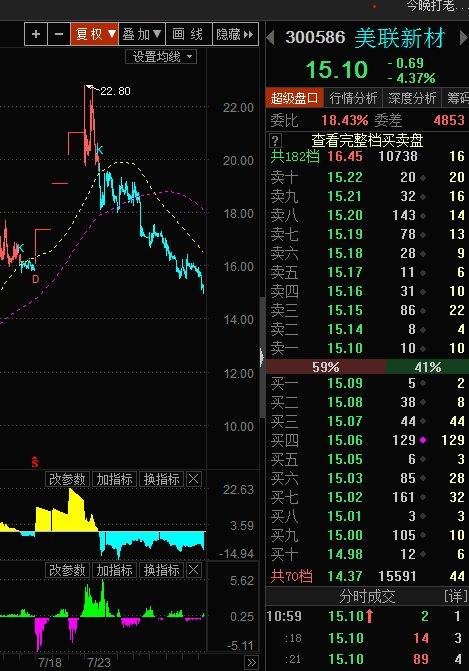Zoom out chart with minus button

click(x=59, y=34)
